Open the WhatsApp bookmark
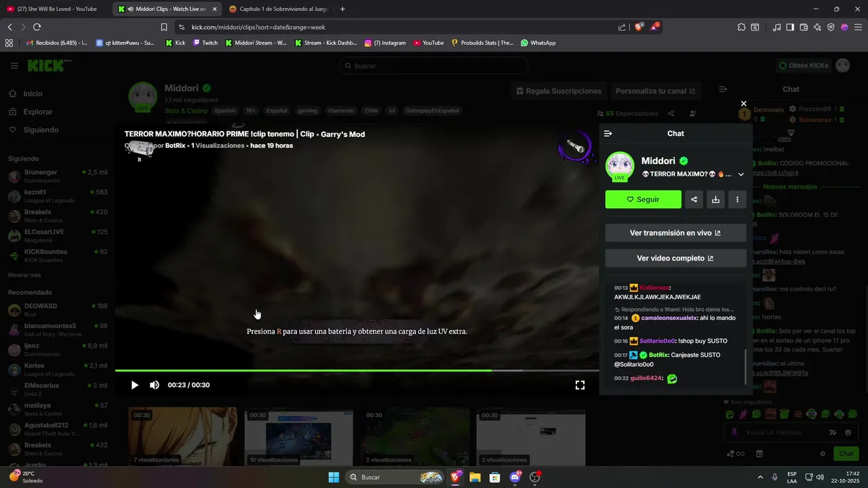Viewport: 868px width, 488px height. 538,43
